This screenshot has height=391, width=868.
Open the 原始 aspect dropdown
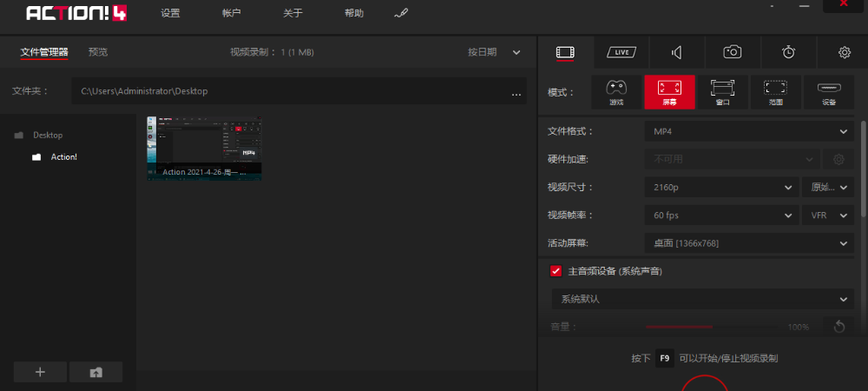click(828, 187)
